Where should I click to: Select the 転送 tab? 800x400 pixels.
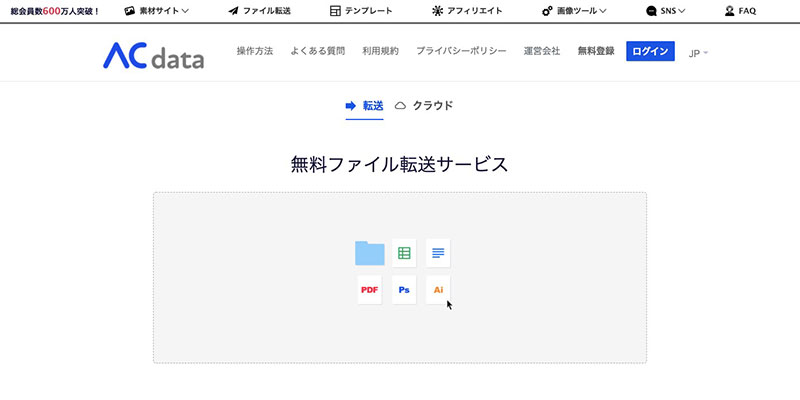(364, 106)
